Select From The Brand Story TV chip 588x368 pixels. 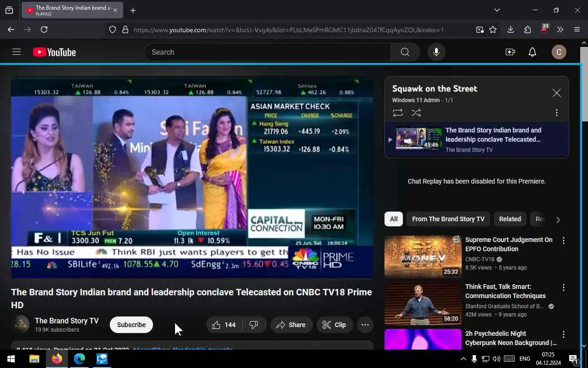pyautogui.click(x=448, y=219)
